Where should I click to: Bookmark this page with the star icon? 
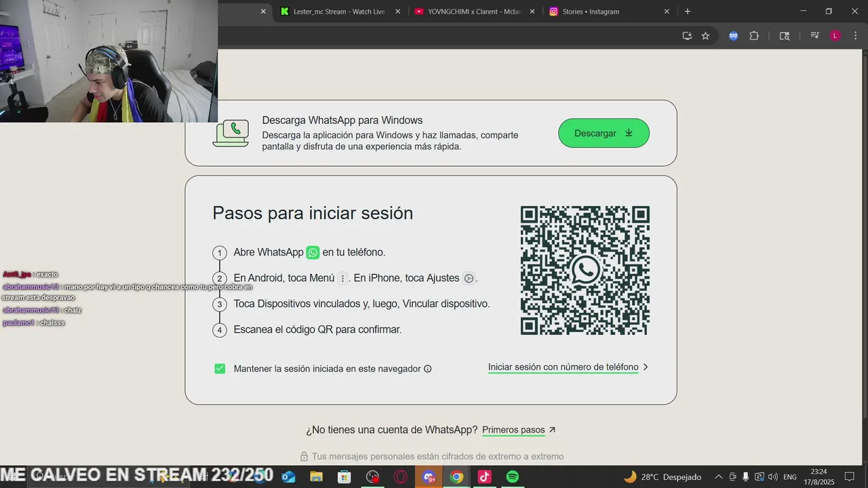pyautogui.click(x=705, y=36)
